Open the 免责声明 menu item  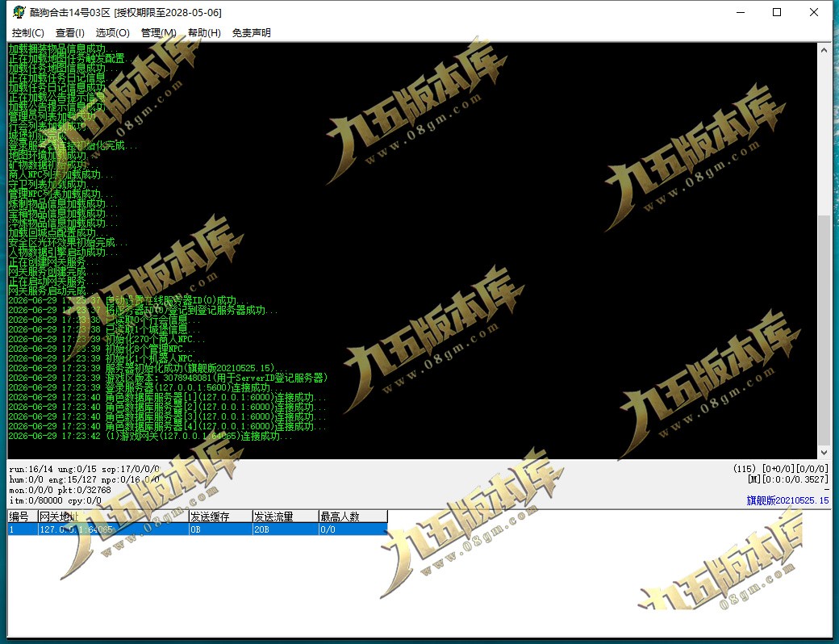pos(252,32)
